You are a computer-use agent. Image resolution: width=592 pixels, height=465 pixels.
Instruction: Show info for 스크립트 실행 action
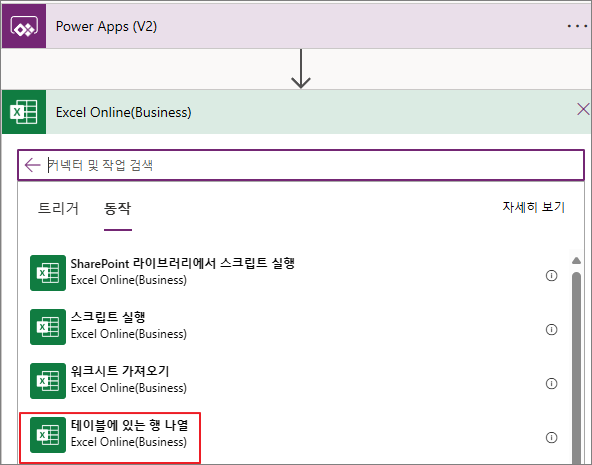pos(551,330)
